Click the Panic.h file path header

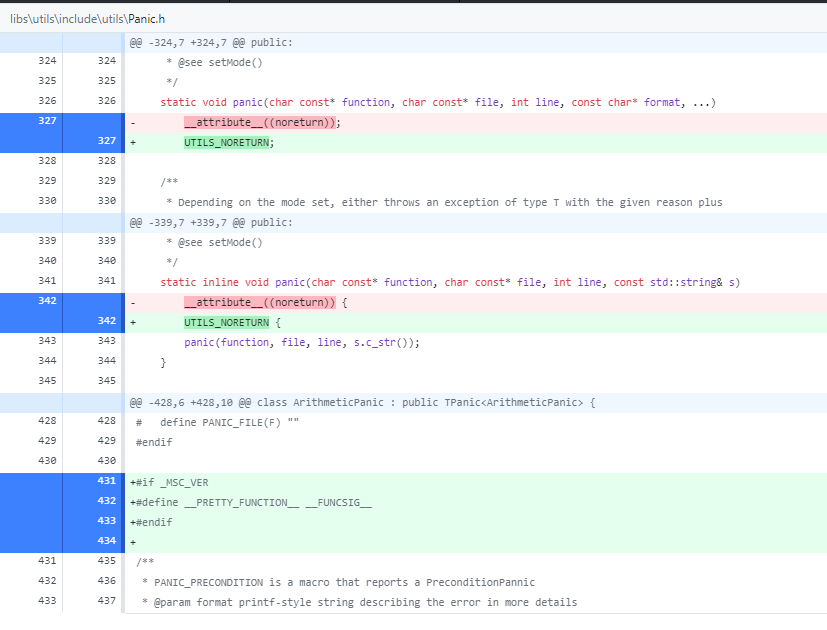click(88, 19)
